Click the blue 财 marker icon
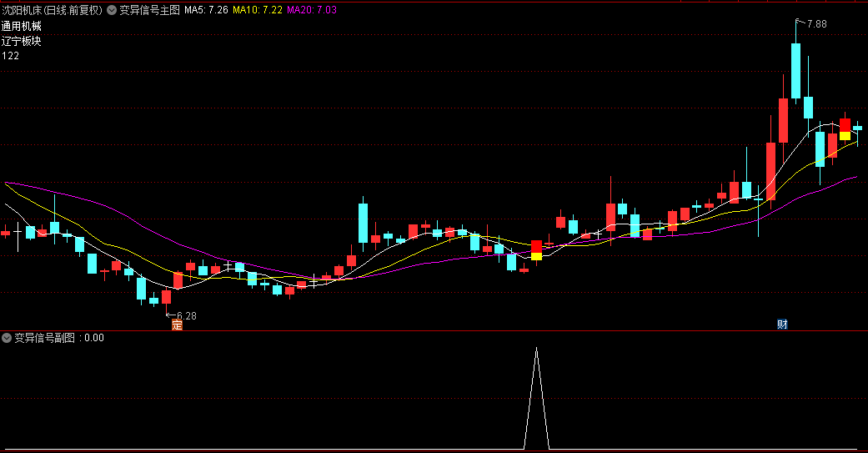 coord(782,325)
